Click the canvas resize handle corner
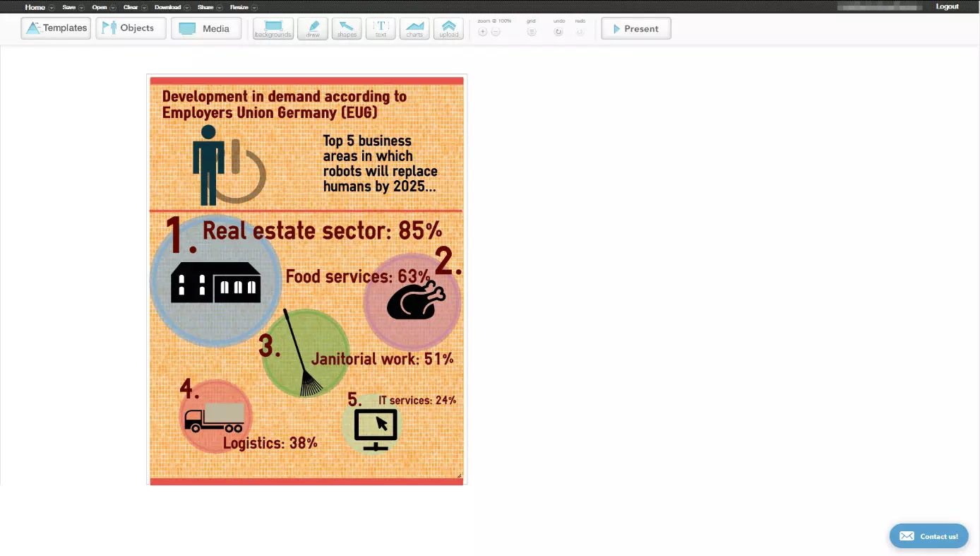The height and width of the screenshot is (556, 980). [x=459, y=475]
